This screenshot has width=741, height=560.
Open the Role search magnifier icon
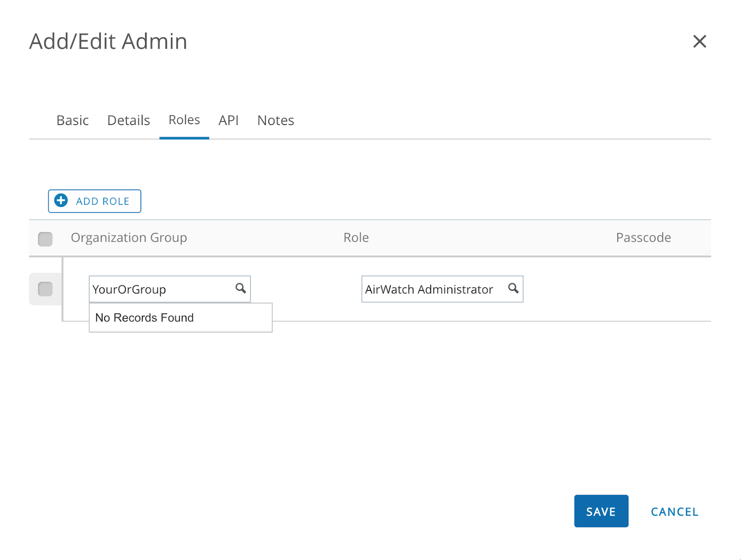(x=513, y=289)
